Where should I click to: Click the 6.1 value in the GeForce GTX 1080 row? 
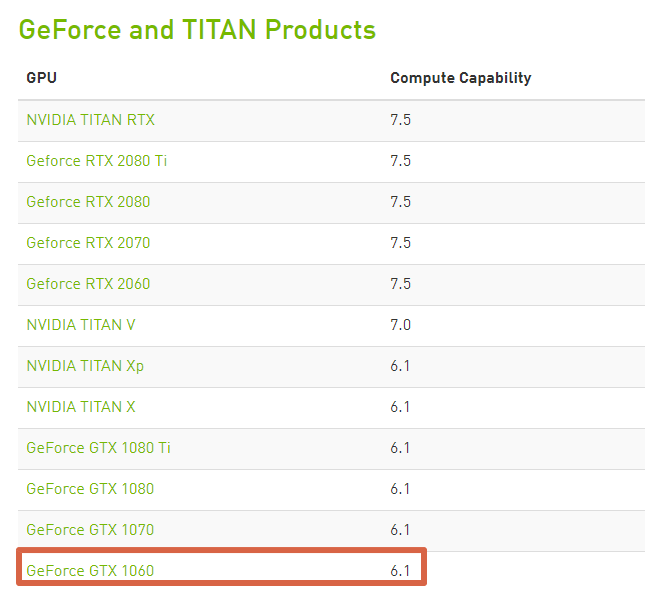pos(400,489)
